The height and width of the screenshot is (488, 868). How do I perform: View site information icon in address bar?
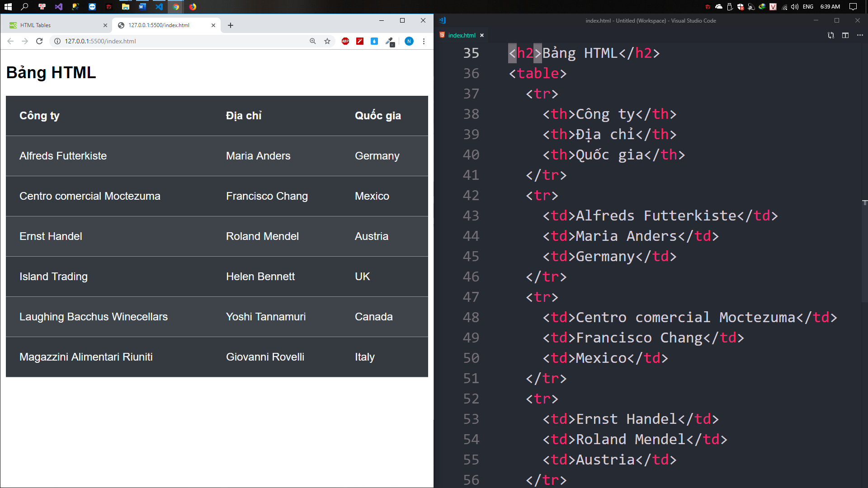[x=57, y=41]
